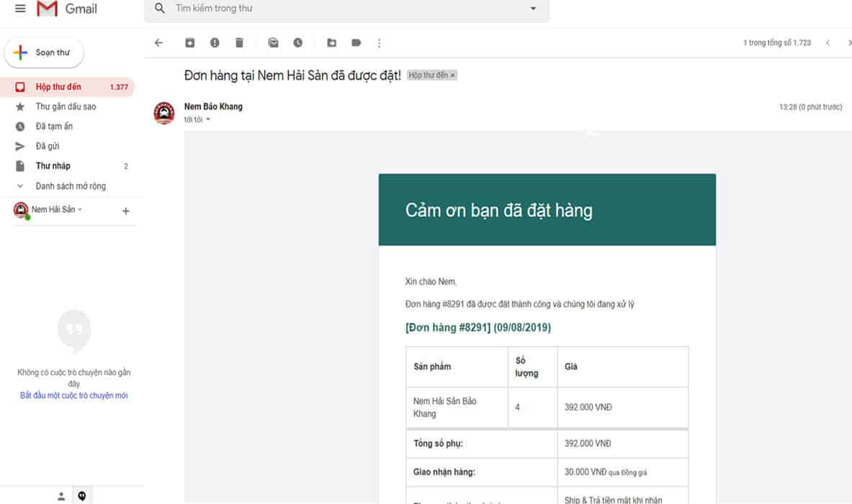The image size is (852, 504).
Task: Expand 'Danh sách mở rộng' in the sidebar
Action: pyautogui.click(x=71, y=186)
